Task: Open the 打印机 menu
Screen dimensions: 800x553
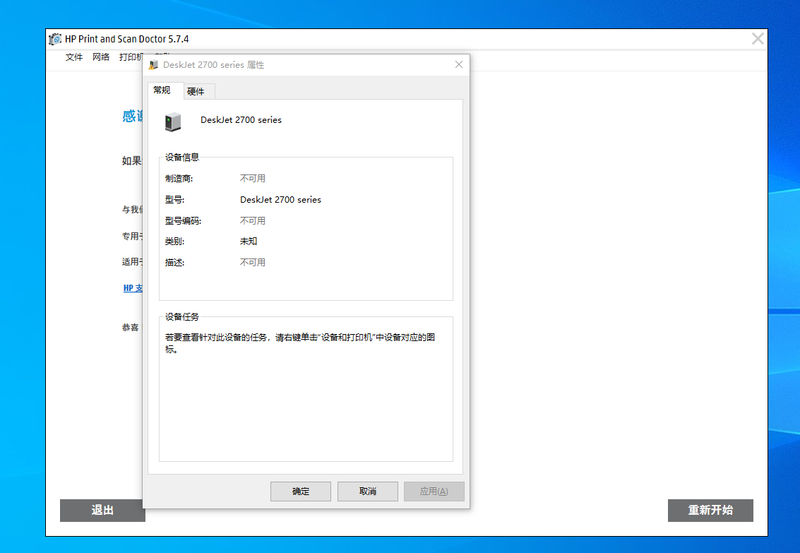Action: tap(130, 57)
